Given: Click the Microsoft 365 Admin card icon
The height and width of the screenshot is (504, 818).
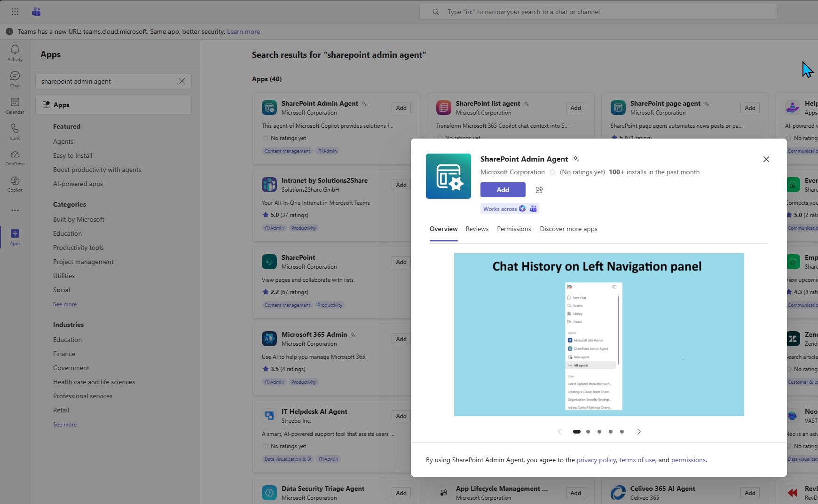Looking at the screenshot, I should point(269,339).
